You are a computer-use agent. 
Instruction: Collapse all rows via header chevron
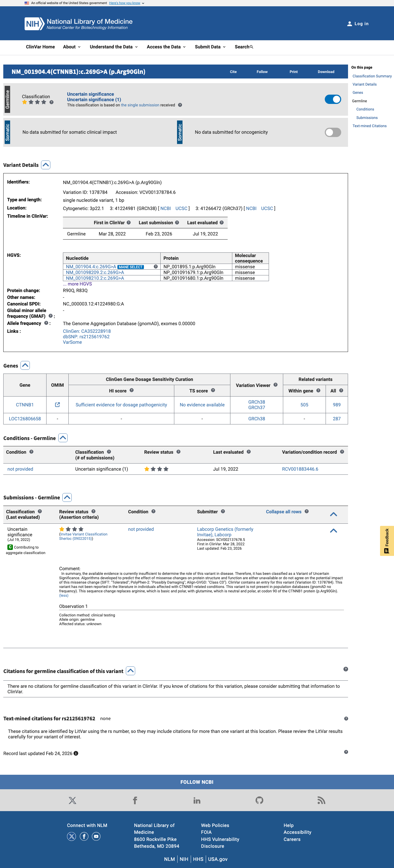[333, 514]
